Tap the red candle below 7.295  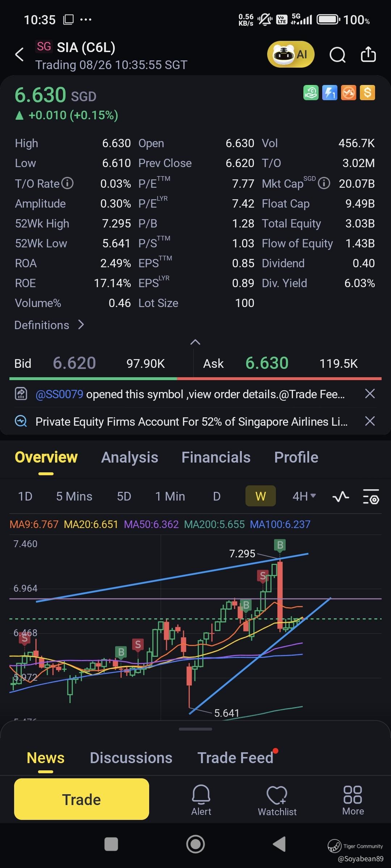coord(280,596)
